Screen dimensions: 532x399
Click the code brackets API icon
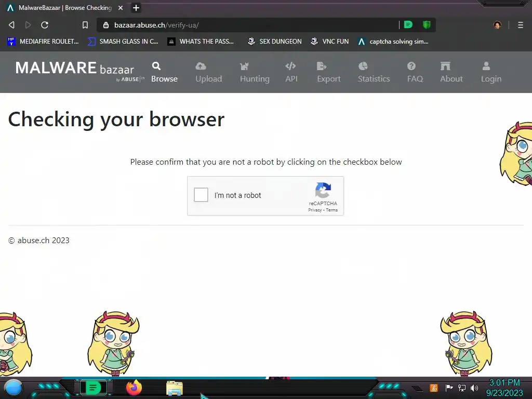click(x=290, y=66)
